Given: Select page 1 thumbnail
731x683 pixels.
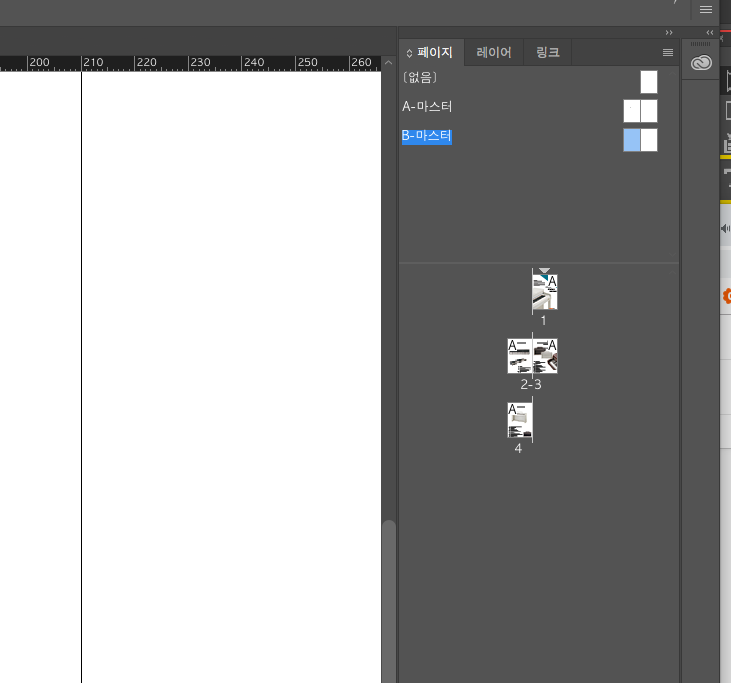Looking at the screenshot, I should click(x=545, y=292).
